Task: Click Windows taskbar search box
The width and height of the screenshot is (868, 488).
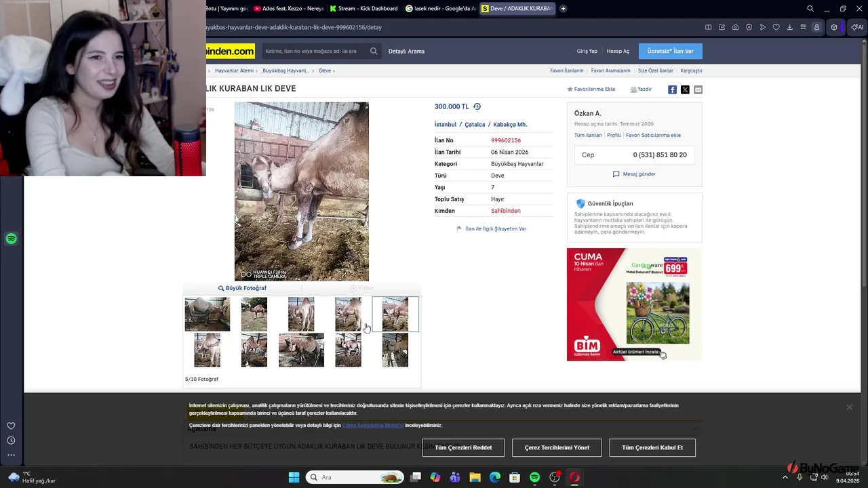Action: (x=355, y=477)
